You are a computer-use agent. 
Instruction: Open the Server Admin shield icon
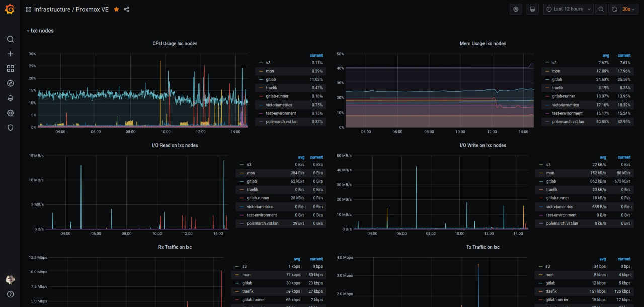(x=10, y=128)
